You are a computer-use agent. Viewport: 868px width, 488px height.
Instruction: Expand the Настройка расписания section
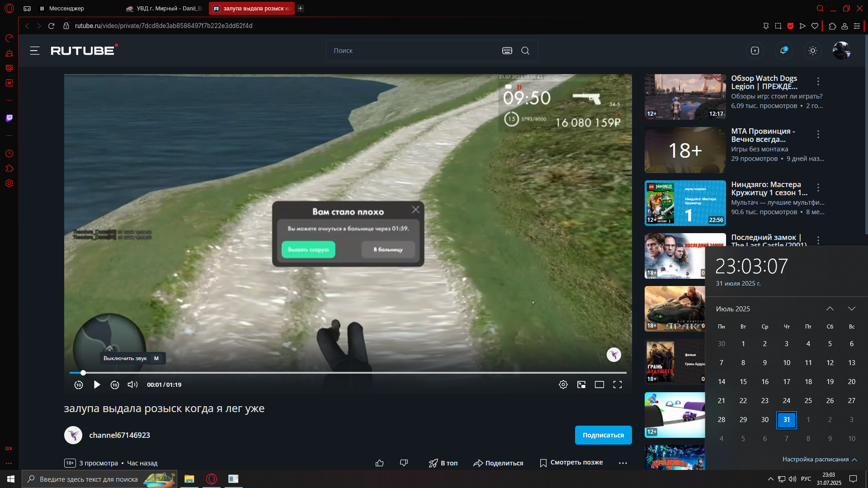pyautogui.click(x=819, y=459)
